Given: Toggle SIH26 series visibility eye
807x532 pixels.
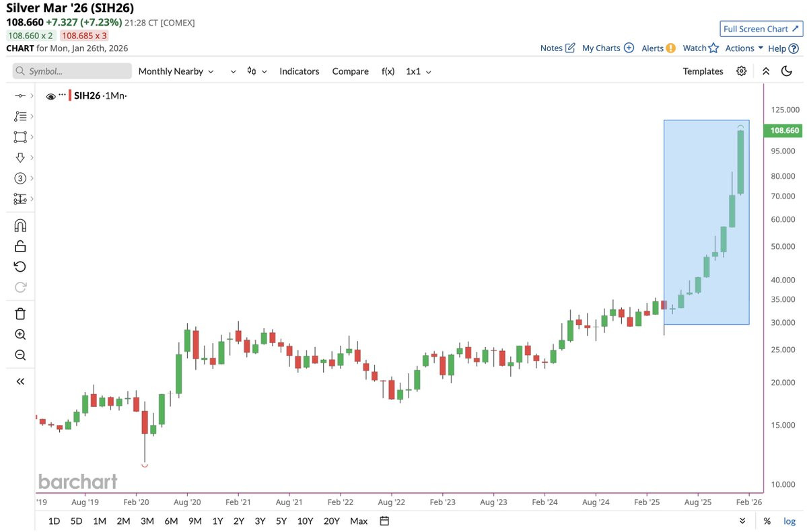Looking at the screenshot, I should pos(50,96).
